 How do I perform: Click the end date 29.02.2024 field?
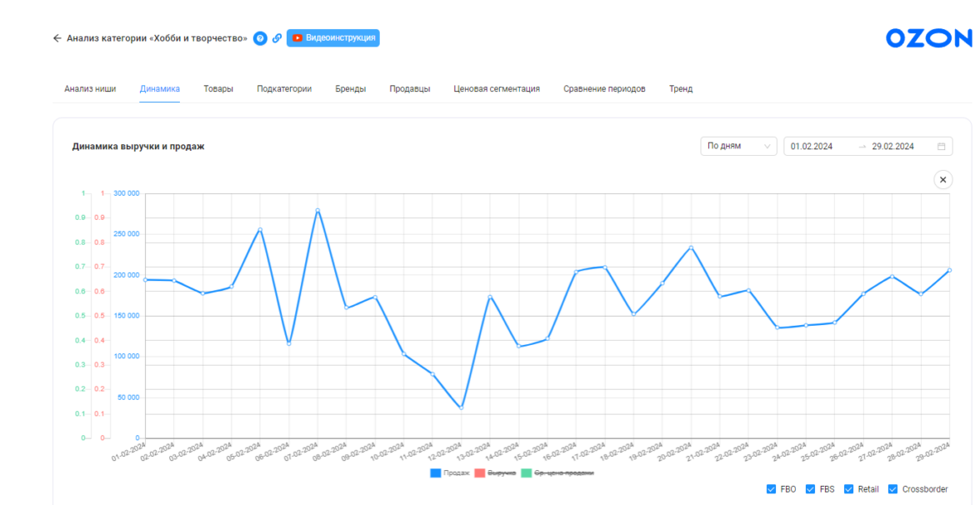[x=892, y=147]
